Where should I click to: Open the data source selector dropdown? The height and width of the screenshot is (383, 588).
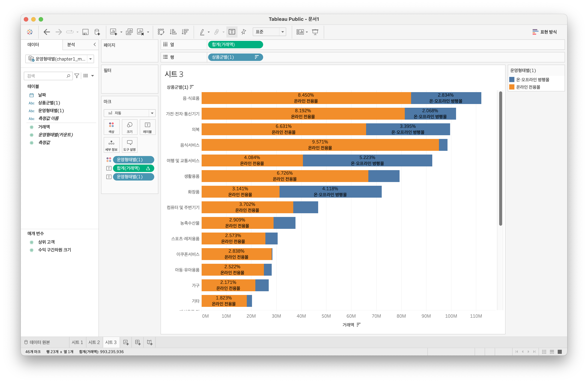coord(59,59)
